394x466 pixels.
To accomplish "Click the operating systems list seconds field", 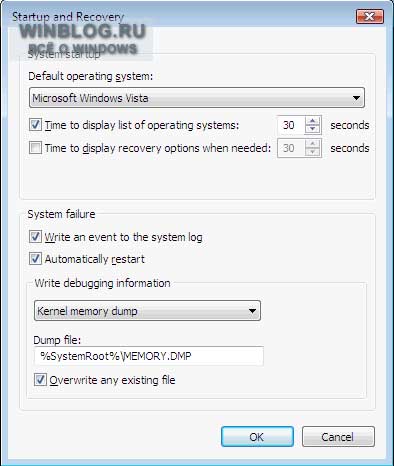I will [x=291, y=125].
